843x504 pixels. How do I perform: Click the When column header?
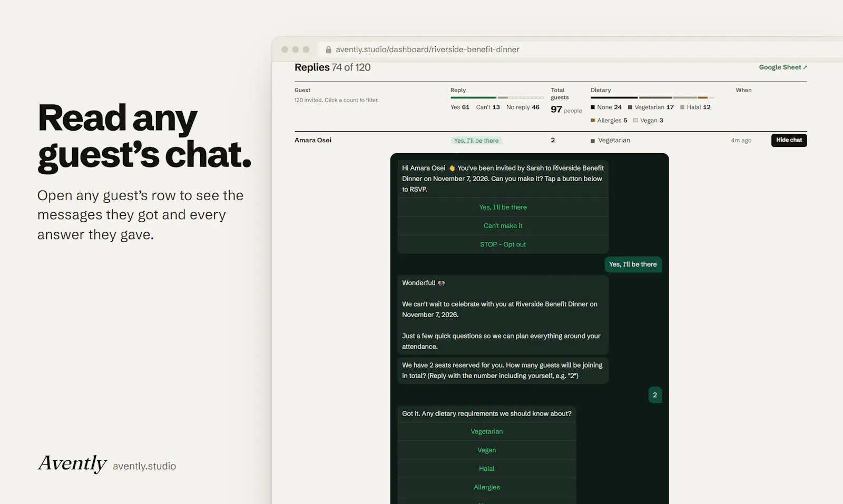pyautogui.click(x=743, y=90)
